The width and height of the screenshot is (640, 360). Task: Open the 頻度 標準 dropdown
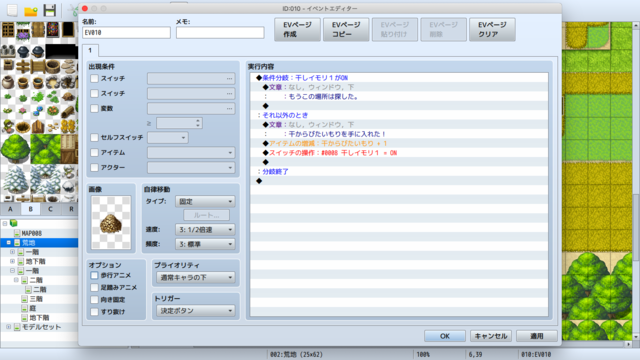pyautogui.click(x=205, y=244)
